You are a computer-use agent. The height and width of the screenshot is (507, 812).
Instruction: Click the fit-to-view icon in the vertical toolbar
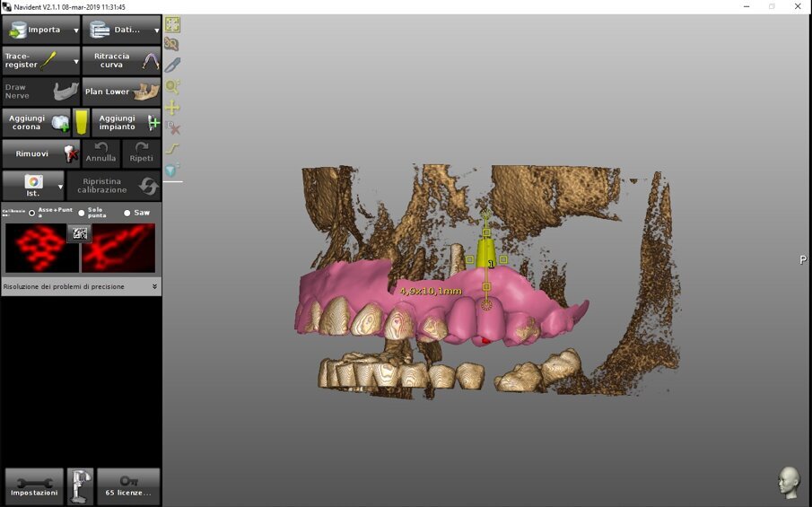tap(172, 24)
